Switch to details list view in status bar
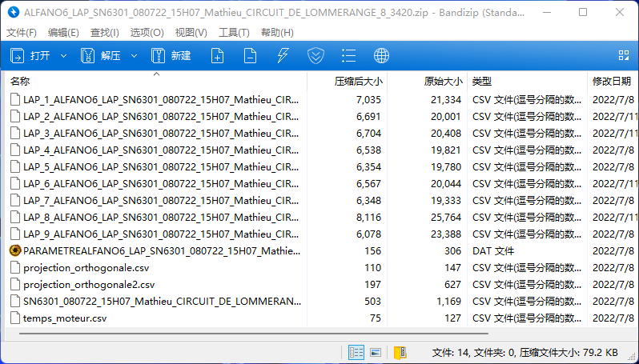This screenshot has width=639, height=364. [x=356, y=352]
